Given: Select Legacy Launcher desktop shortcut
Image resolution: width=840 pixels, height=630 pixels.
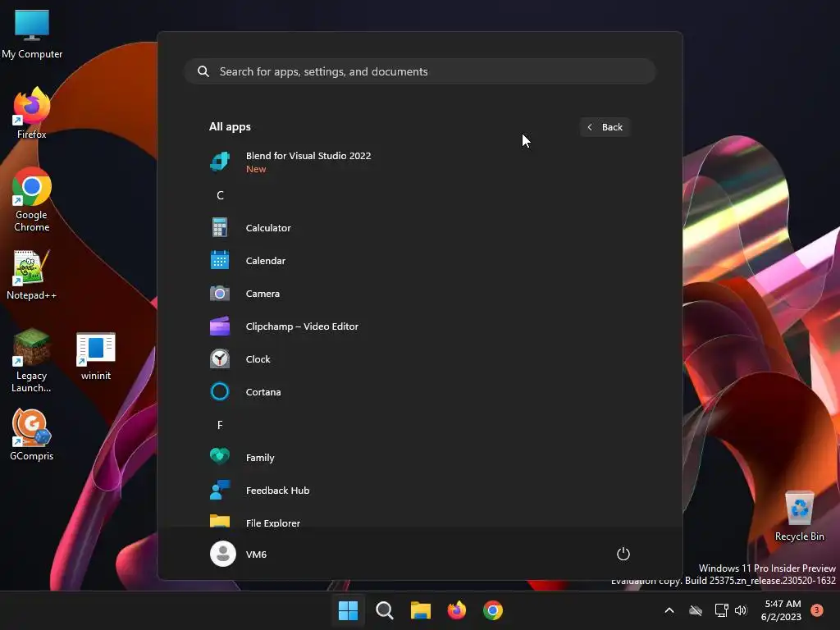Looking at the screenshot, I should click(x=32, y=361).
